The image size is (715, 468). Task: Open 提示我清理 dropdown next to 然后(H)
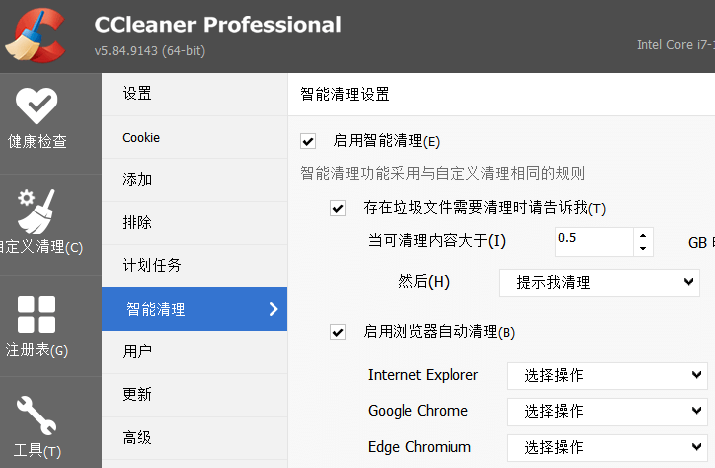click(599, 283)
